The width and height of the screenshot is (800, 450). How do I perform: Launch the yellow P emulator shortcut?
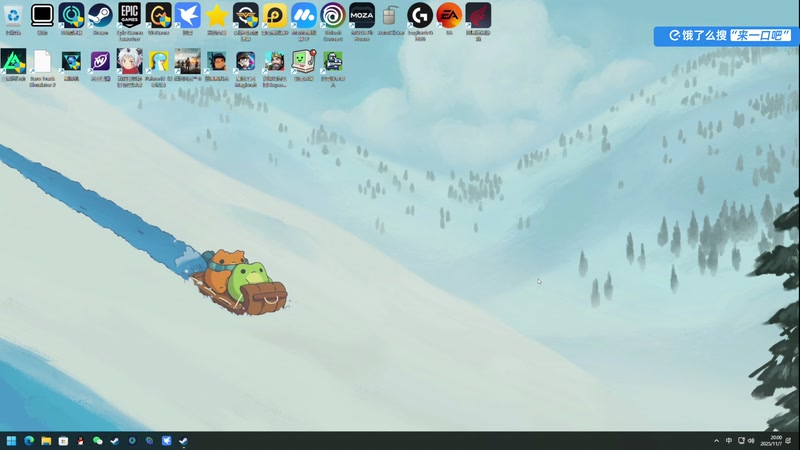point(275,15)
